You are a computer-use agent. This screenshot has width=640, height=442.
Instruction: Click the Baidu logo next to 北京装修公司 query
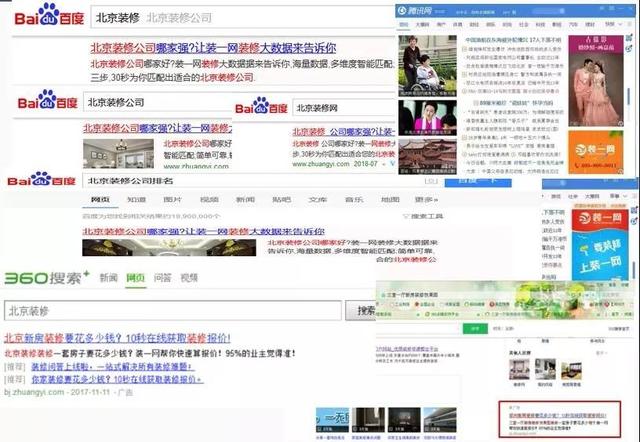click(47, 100)
